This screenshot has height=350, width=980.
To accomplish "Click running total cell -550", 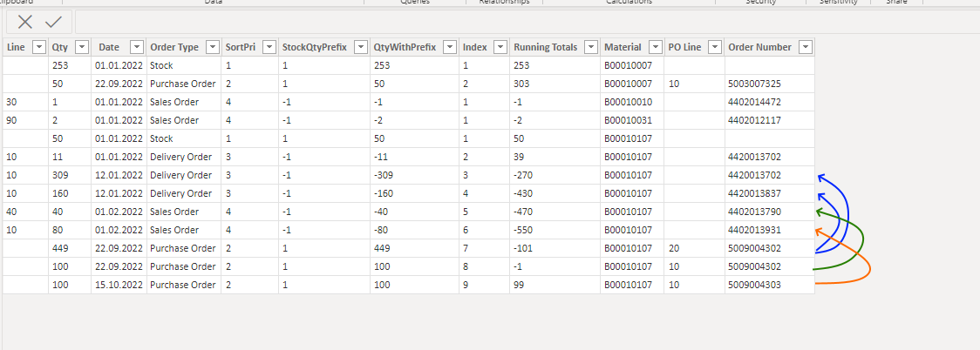I will click(x=555, y=230).
